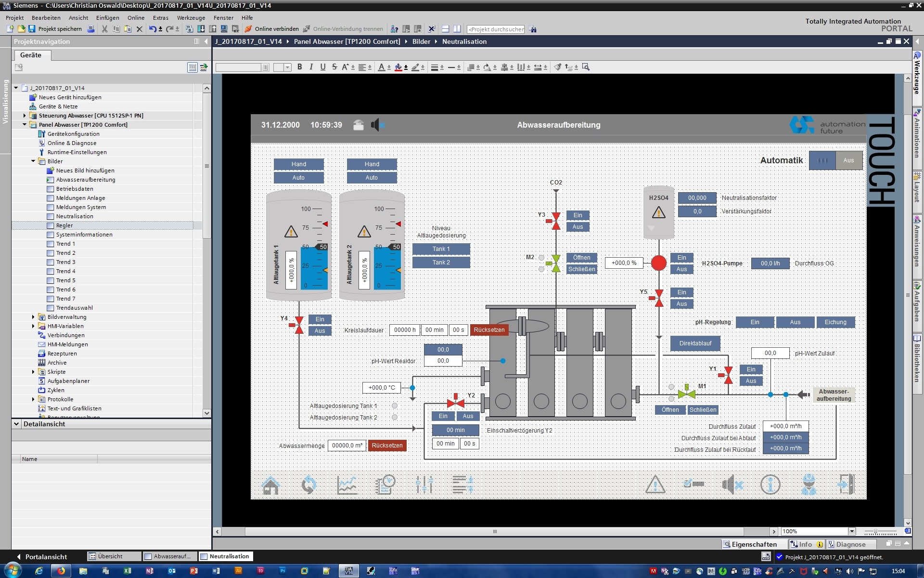Click the Save project floppy icon
Viewport: 924px width, 578px height.
coord(32,29)
